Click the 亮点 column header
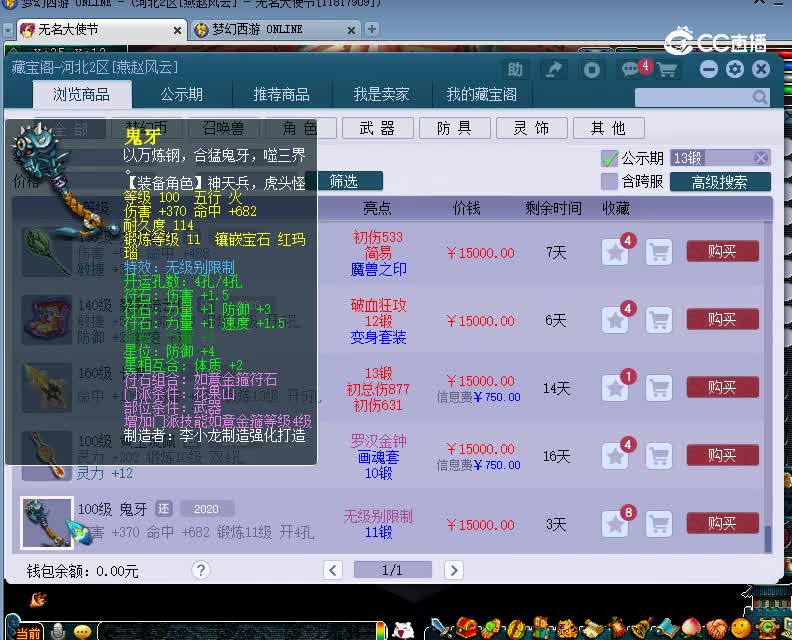The height and width of the screenshot is (640, 792). [x=377, y=208]
